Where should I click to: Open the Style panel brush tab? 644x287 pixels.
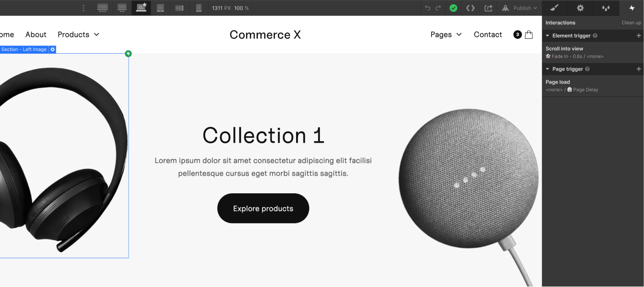click(554, 8)
